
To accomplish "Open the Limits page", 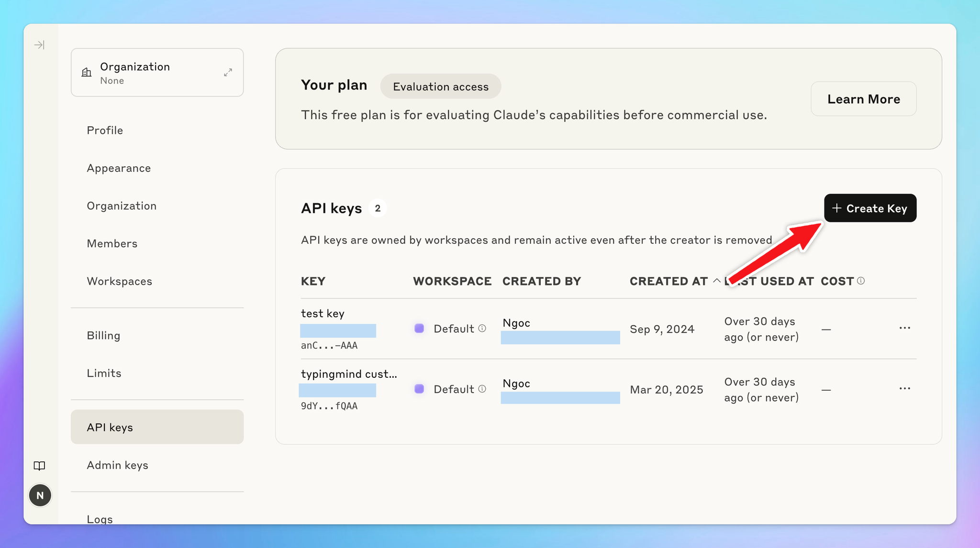I will click(104, 373).
